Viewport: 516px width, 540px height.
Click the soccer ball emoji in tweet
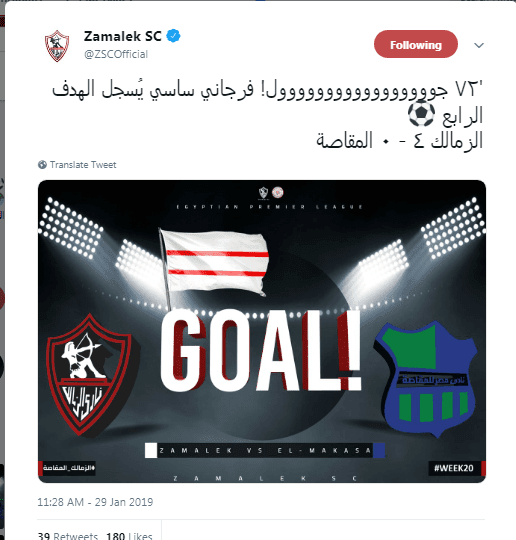pyautogui.click(x=421, y=114)
